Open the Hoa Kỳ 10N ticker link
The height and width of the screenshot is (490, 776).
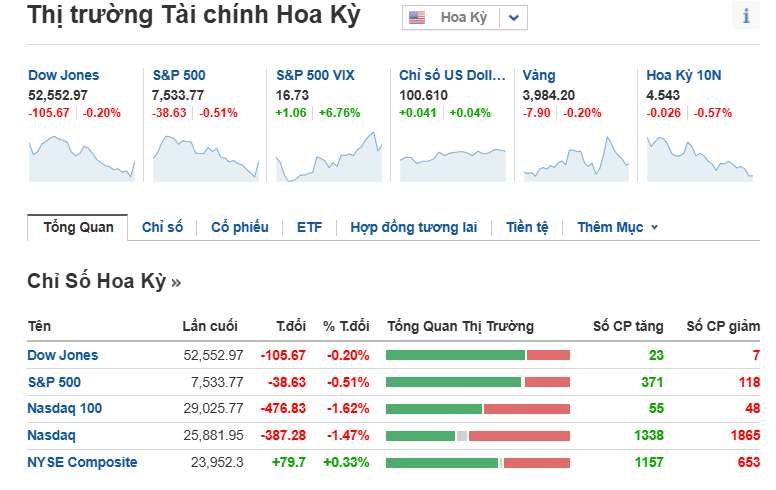coord(683,75)
